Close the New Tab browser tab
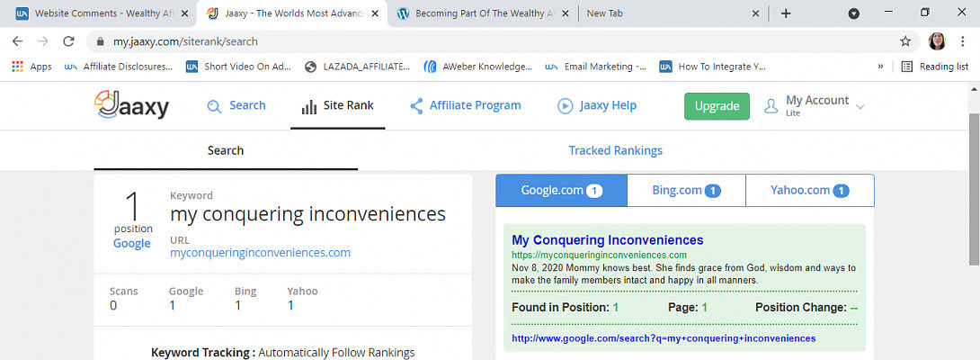Screen dimensions: 980x360 (x=755, y=13)
